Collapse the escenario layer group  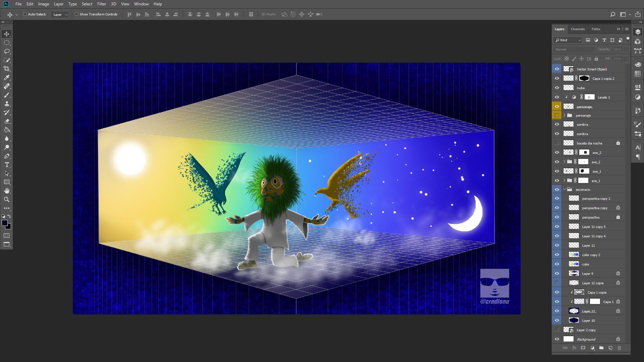click(x=565, y=189)
